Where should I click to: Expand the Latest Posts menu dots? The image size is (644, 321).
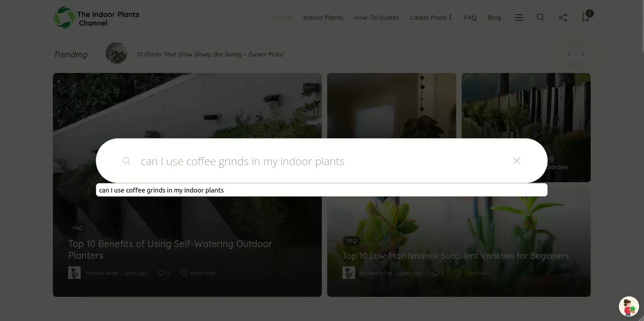pos(450,17)
